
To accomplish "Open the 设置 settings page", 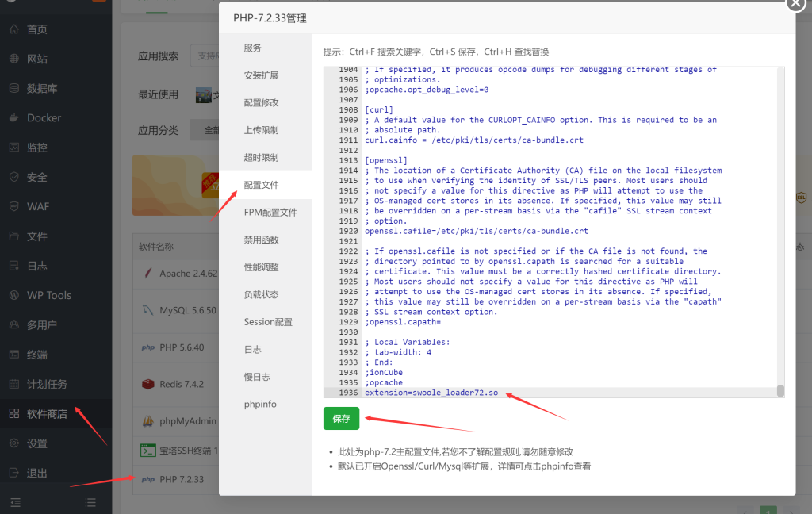I will click(32, 443).
